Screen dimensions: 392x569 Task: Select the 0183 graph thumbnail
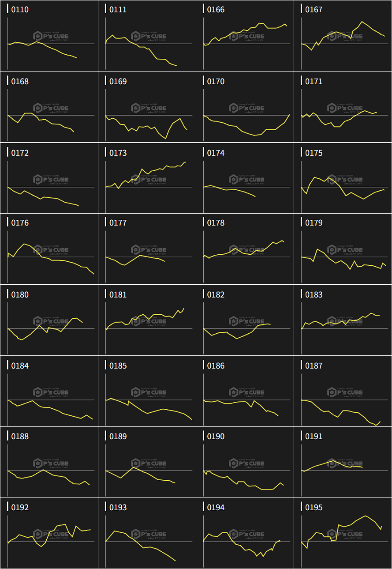pyautogui.click(x=343, y=320)
